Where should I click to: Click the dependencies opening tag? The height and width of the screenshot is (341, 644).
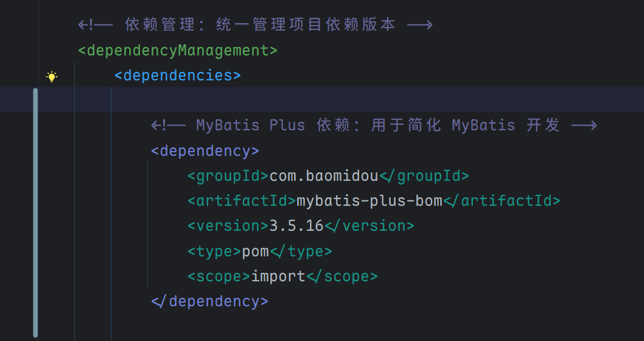(178, 76)
